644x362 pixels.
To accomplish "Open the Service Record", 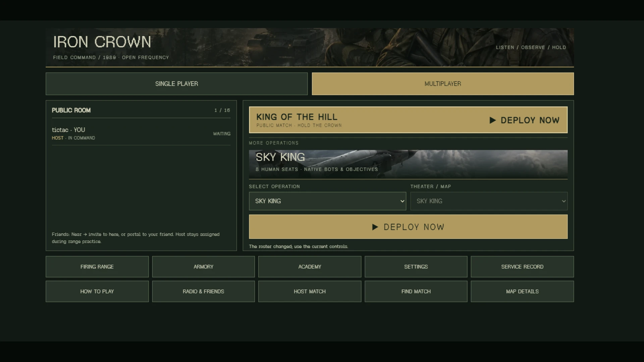I will tap(522, 267).
